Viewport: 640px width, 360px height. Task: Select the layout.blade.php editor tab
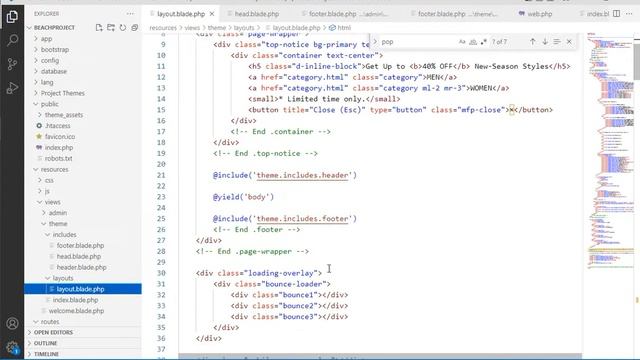coord(181,14)
